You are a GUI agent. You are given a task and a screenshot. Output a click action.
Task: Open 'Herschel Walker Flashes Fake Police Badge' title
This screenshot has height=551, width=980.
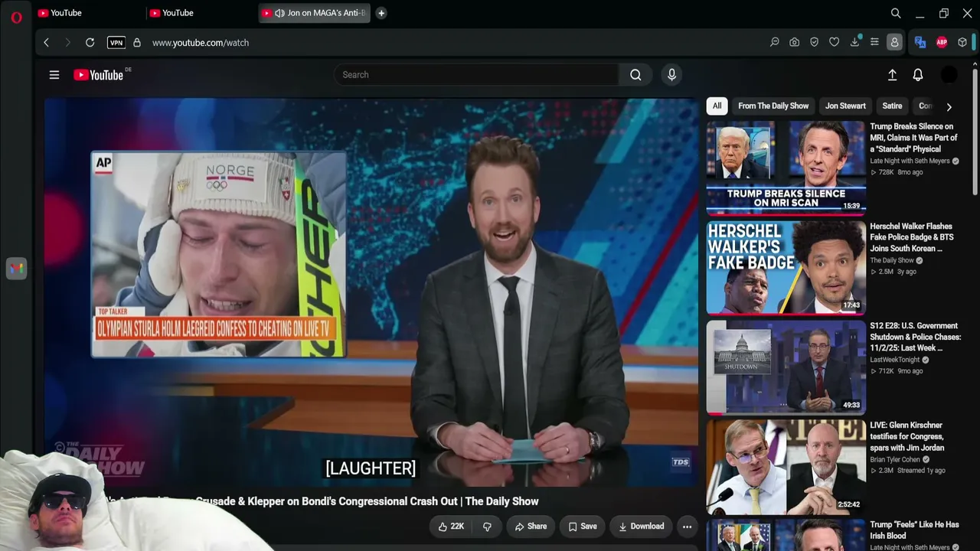coord(912,237)
